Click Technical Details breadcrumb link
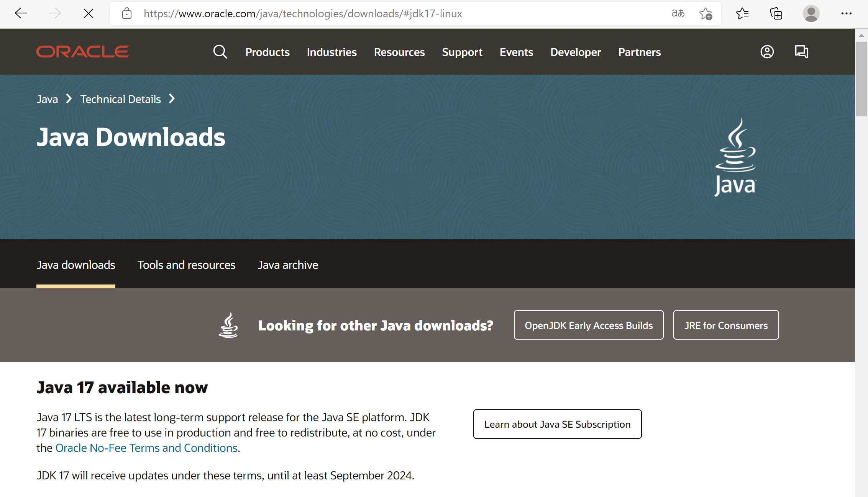 pos(120,99)
